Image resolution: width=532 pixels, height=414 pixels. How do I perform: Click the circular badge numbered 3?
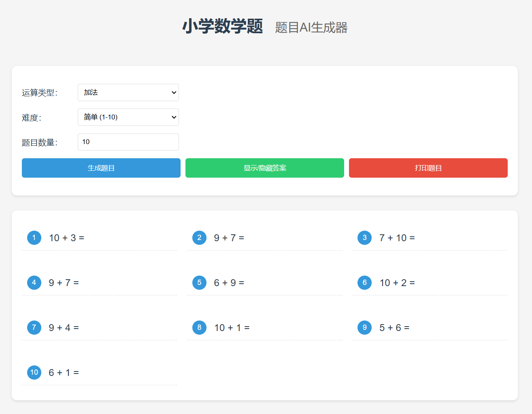pos(364,238)
